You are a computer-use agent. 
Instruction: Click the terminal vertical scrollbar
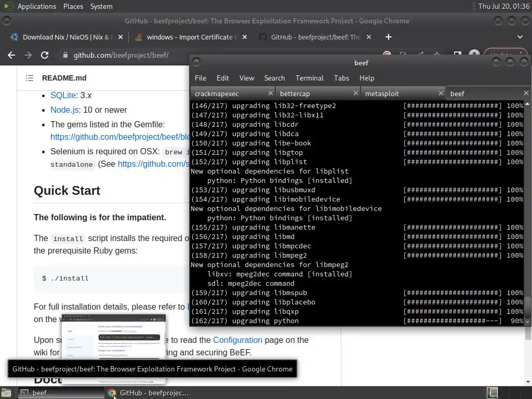click(x=528, y=212)
